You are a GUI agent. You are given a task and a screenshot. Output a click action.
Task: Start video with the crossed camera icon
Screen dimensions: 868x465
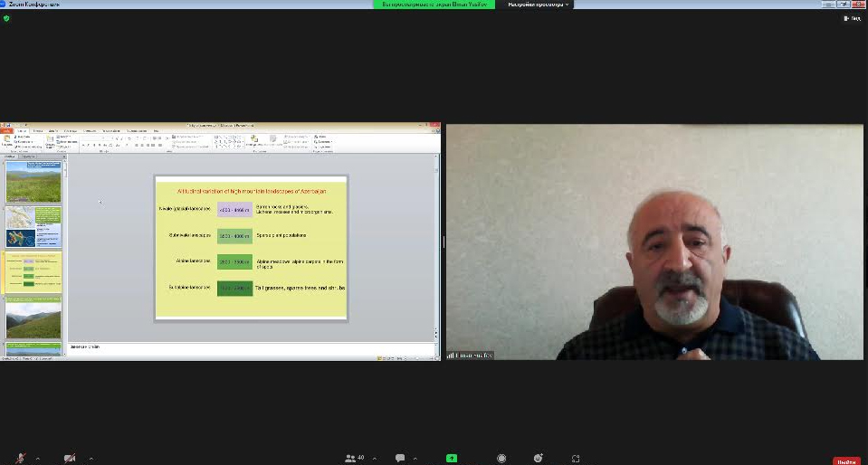[70, 459]
